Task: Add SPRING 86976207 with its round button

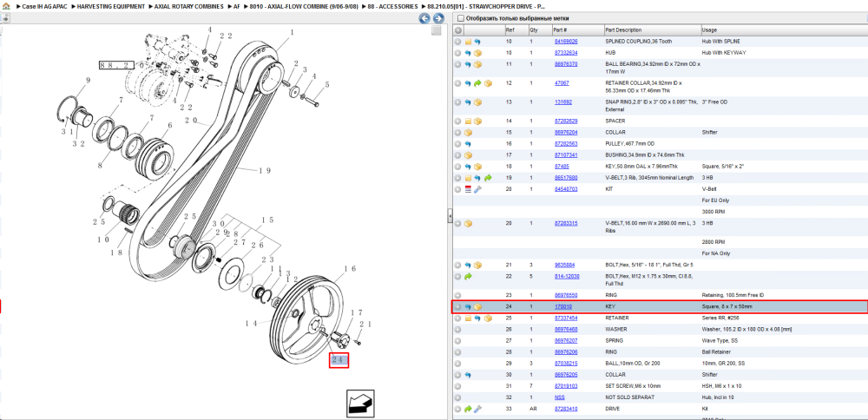Action: [x=457, y=341]
